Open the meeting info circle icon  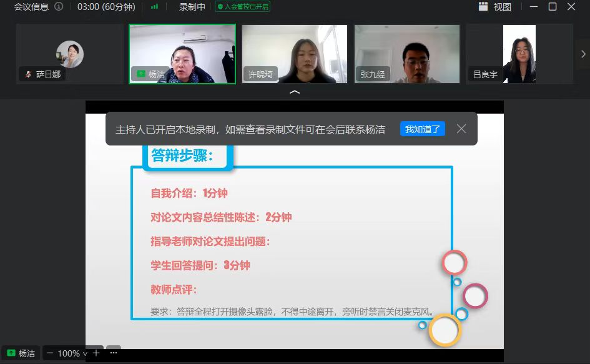59,6
